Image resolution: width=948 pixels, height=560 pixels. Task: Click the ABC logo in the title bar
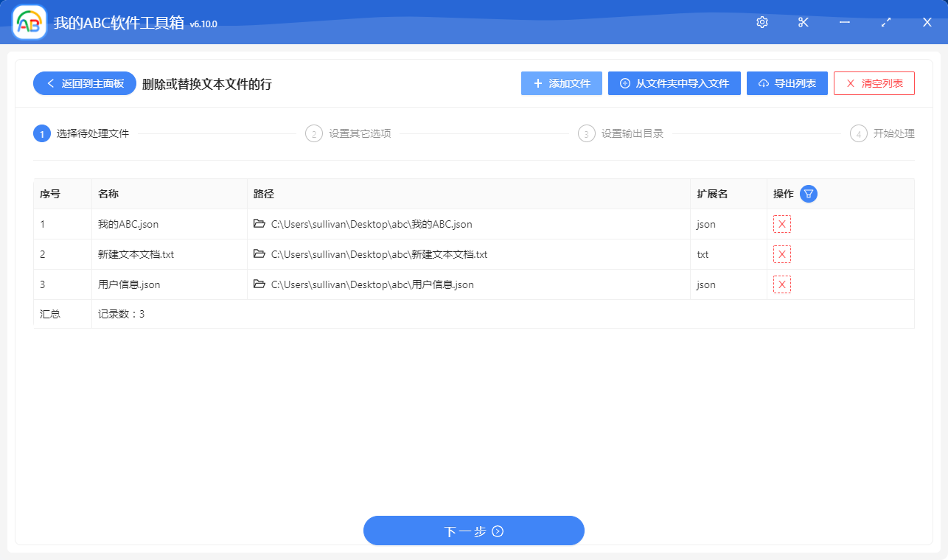click(x=27, y=22)
